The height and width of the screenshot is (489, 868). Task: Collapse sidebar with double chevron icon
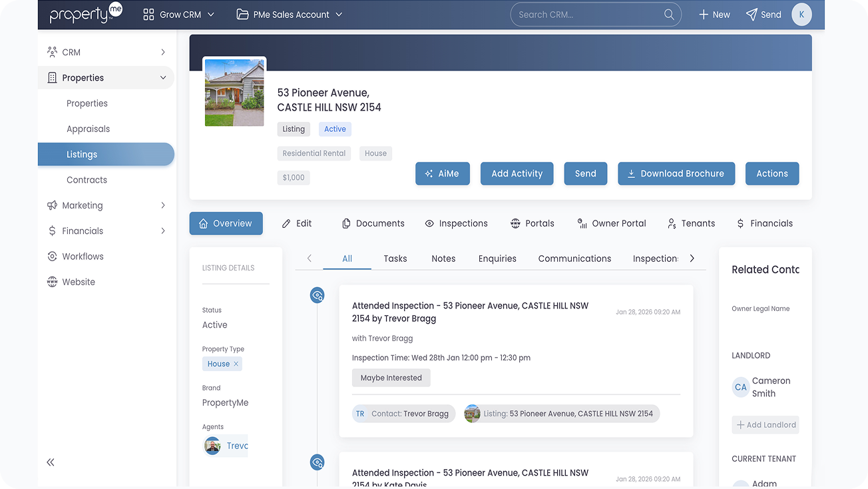(51, 462)
